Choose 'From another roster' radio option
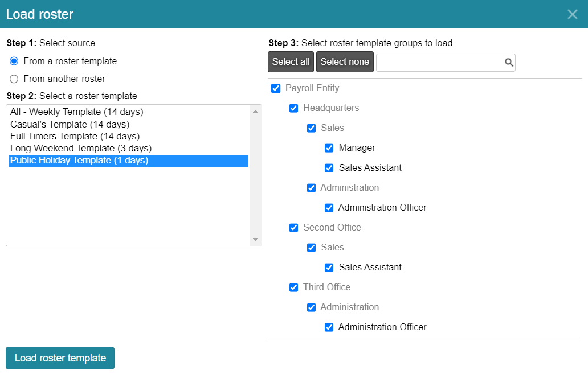Screen dimensions: 588x378 pyautogui.click(x=14, y=79)
